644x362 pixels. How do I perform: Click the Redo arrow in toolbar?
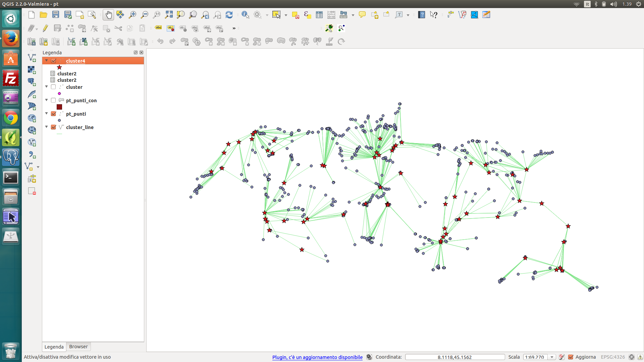tap(172, 41)
